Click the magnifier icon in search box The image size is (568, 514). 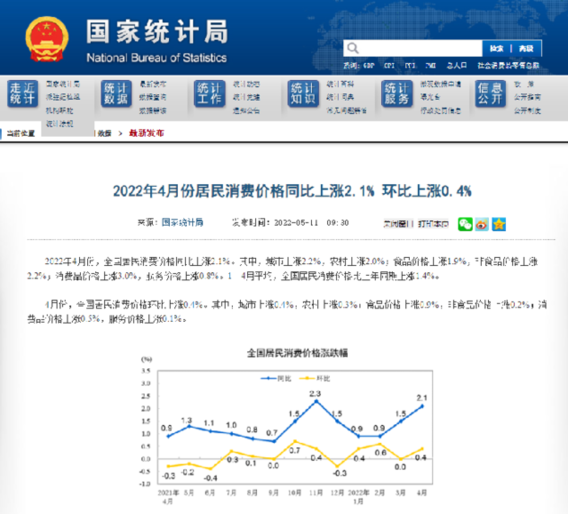click(x=352, y=48)
